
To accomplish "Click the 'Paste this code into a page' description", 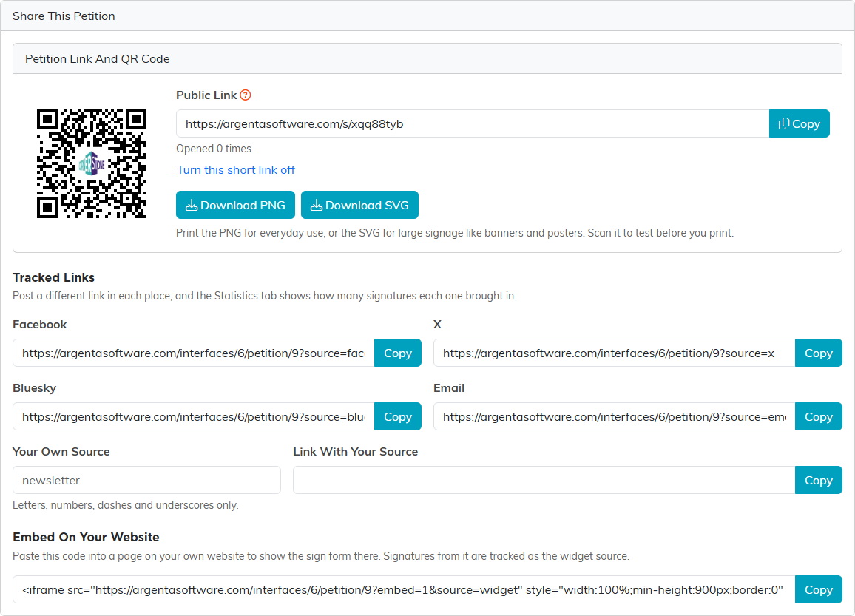I will (321, 556).
